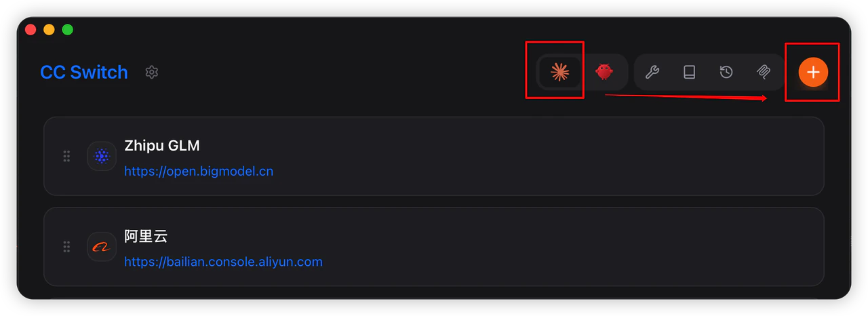This screenshot has height=316, width=868.
Task: Open the wrench tools icon
Action: click(652, 72)
